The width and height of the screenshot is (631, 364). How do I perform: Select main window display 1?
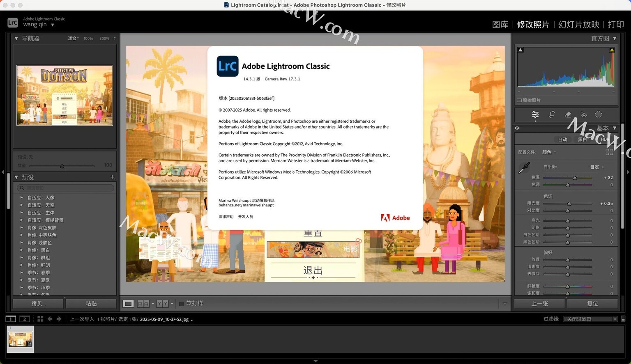click(11, 319)
